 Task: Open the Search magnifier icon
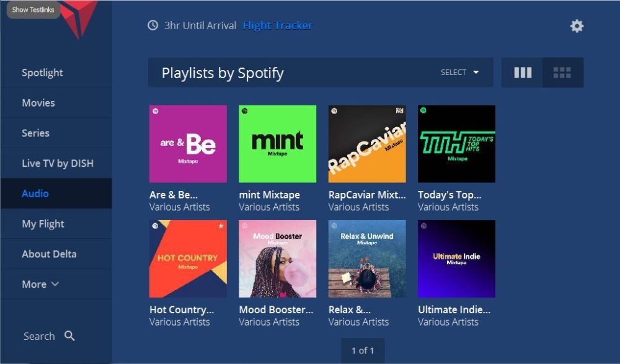click(x=69, y=335)
